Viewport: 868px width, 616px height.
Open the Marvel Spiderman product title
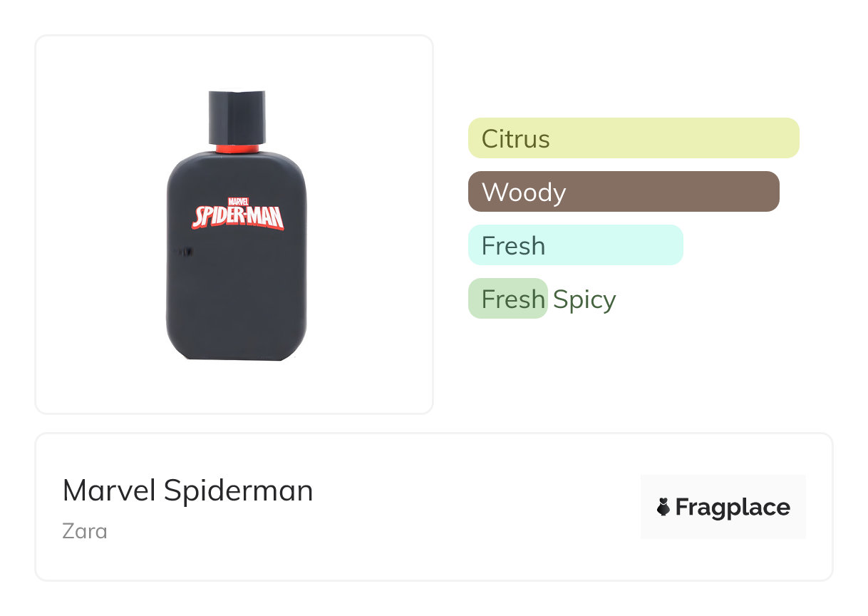187,491
